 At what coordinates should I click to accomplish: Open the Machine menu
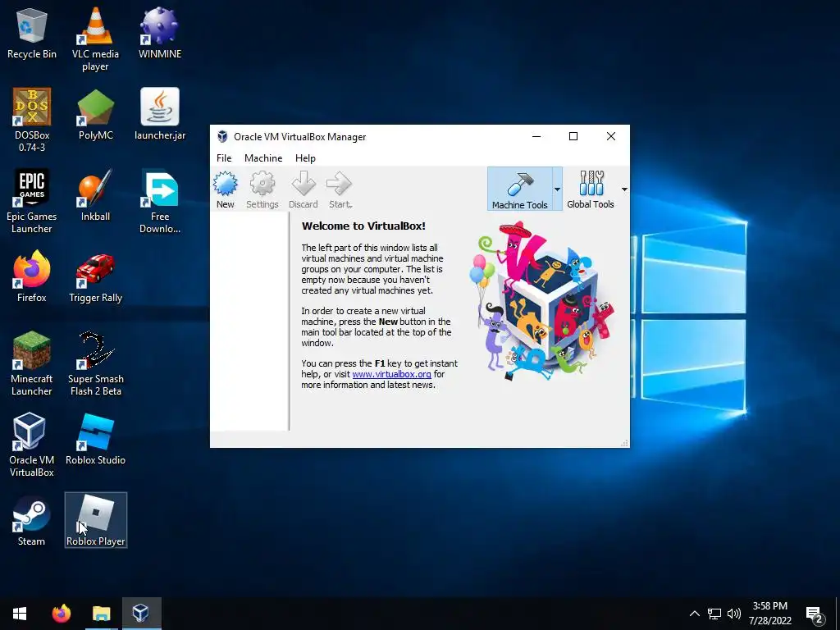point(263,158)
